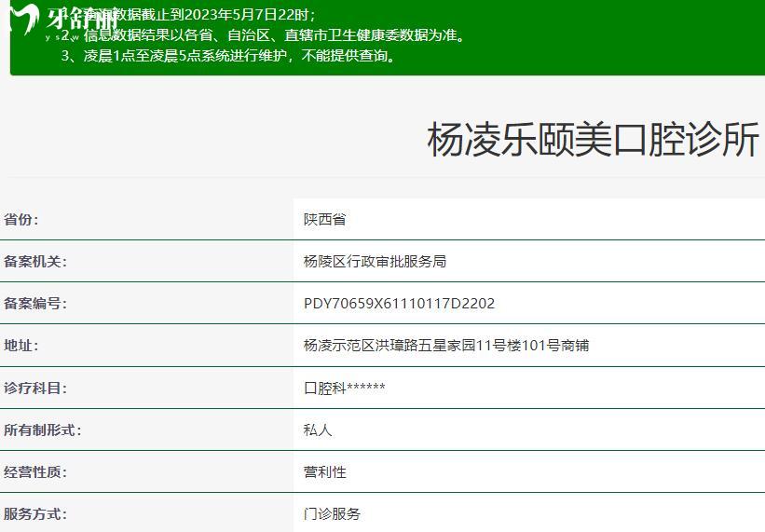Screen dimensions: 765x532
Task: Select the record number PDY70659X61110117D2202
Action: tap(399, 304)
